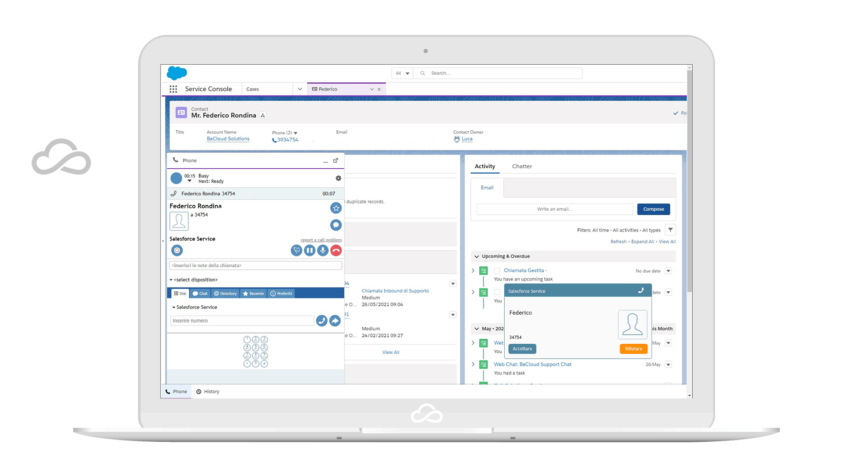Image resolution: width=868 pixels, height=464 pixels.
Task: Open Web Chat BeCloud row action menu
Action: (x=668, y=365)
